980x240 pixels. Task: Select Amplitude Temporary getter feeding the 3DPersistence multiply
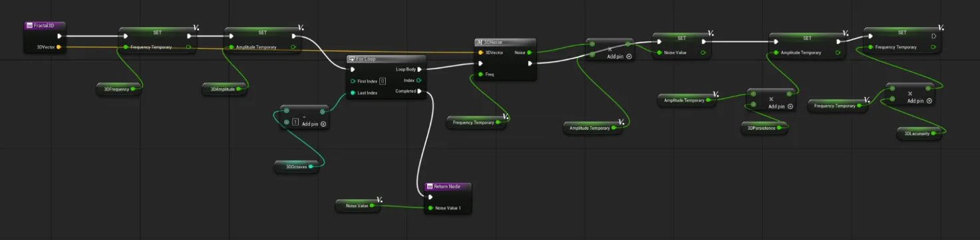click(688, 100)
